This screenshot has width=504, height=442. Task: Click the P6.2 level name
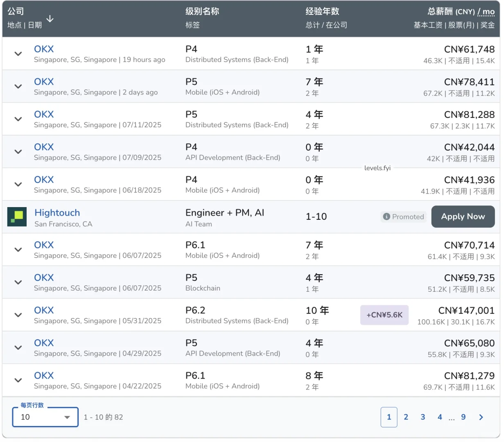195,310
